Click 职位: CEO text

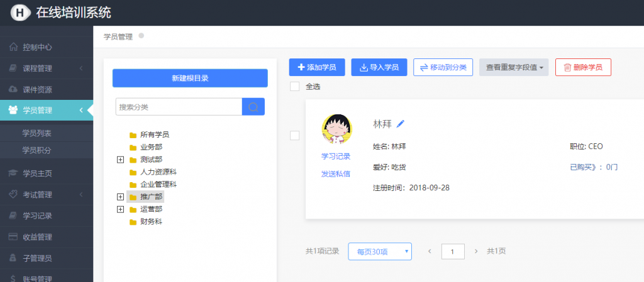tap(587, 146)
